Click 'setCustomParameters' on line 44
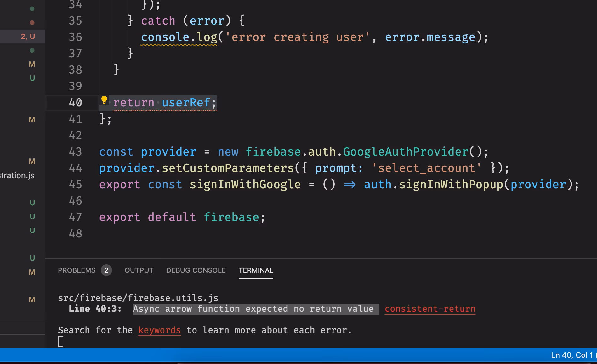 228,168
